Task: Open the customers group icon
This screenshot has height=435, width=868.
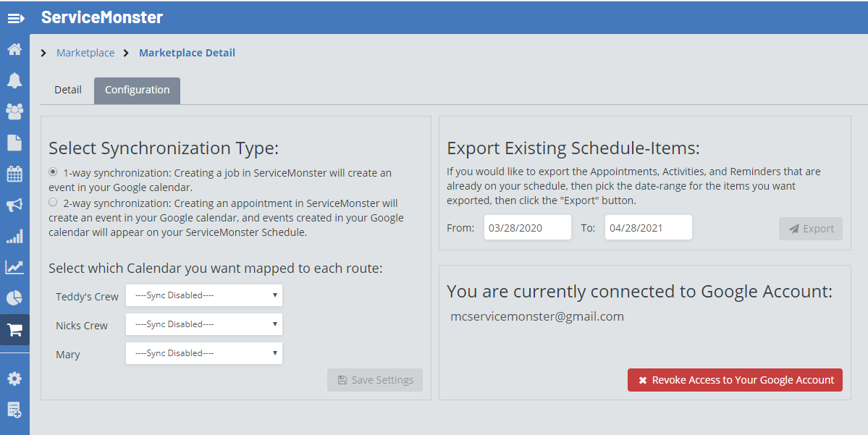Action: coord(14,111)
